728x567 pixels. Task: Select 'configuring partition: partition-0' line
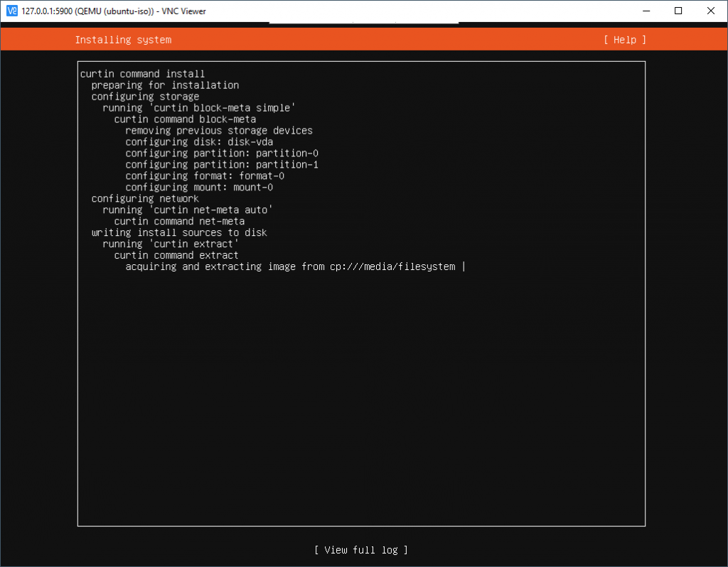point(222,153)
